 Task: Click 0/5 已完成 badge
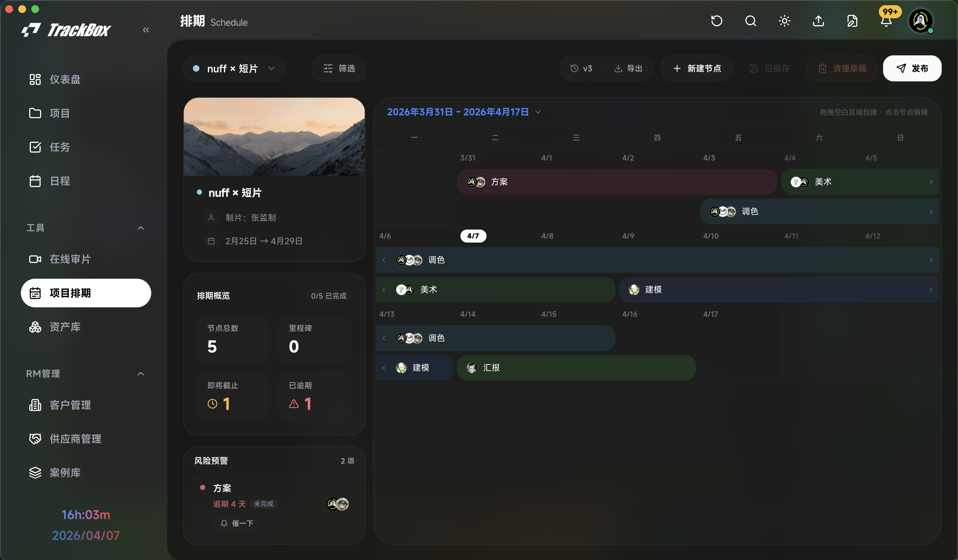(x=328, y=296)
